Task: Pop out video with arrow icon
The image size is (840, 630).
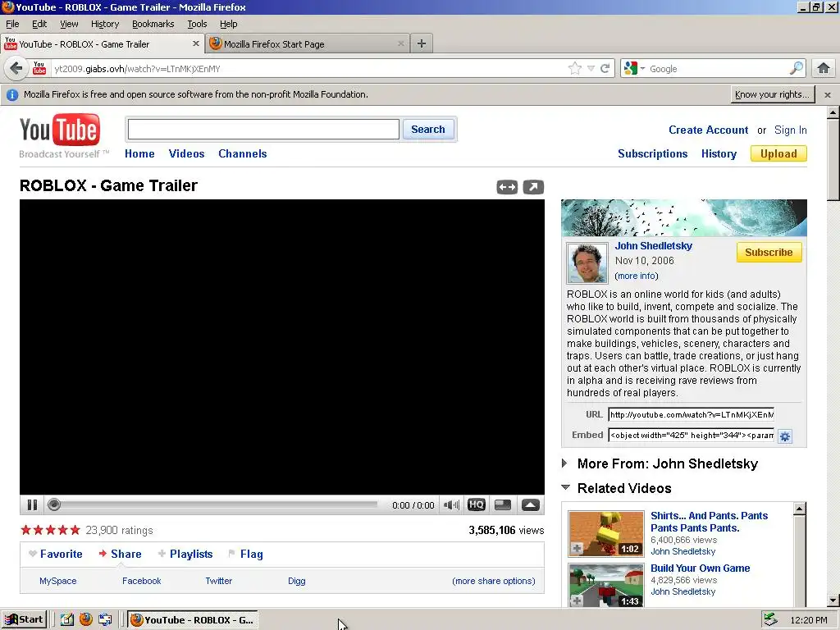Action: [533, 187]
